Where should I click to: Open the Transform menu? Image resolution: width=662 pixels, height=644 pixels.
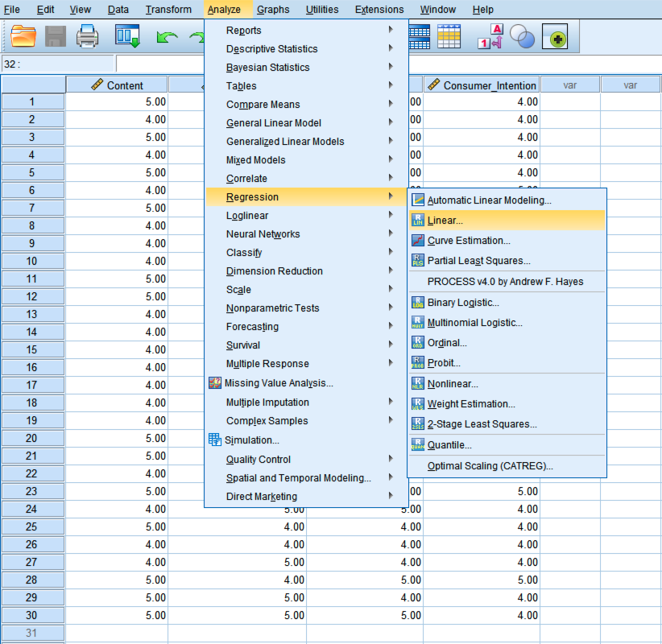(x=168, y=9)
